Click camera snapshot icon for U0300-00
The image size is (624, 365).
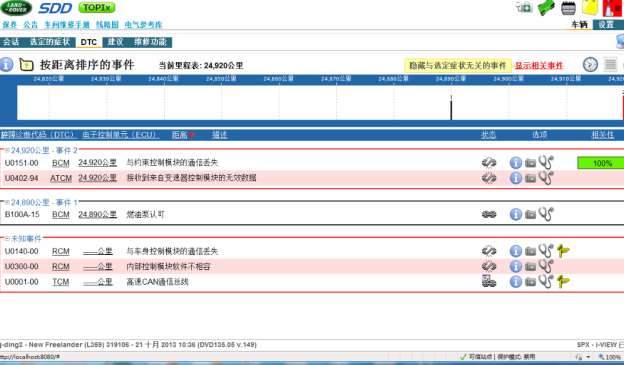[530, 266]
